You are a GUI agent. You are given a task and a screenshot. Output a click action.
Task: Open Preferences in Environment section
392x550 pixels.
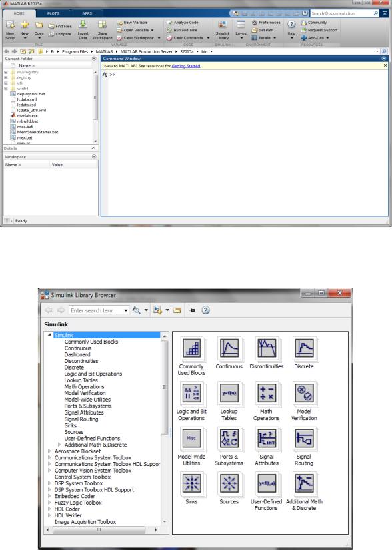(x=266, y=23)
